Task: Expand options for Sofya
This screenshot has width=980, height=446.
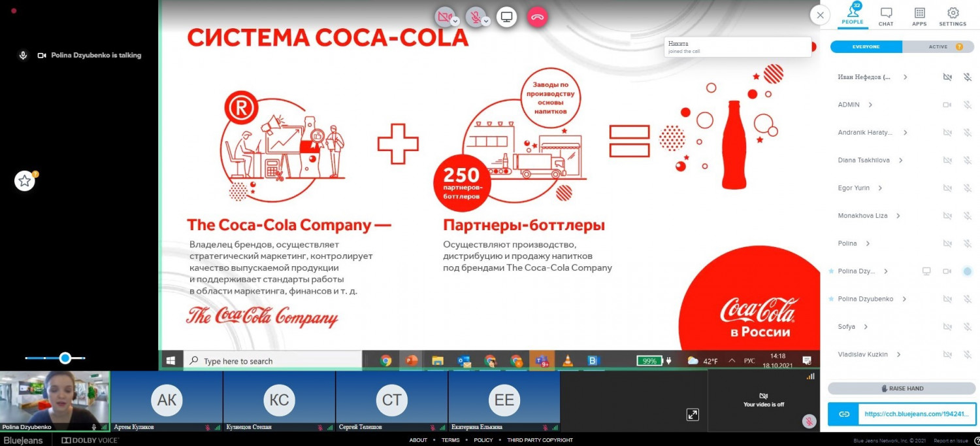Action: pyautogui.click(x=865, y=326)
